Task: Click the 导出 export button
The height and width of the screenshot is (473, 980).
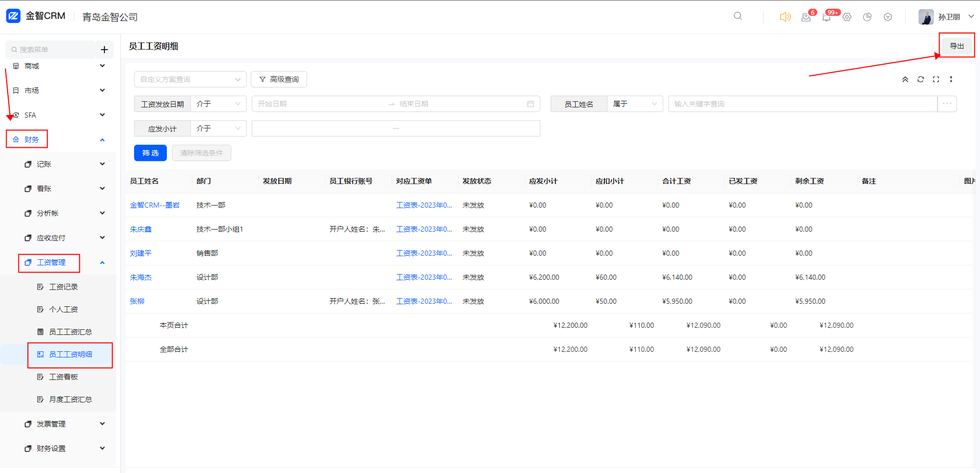Action: (x=956, y=46)
